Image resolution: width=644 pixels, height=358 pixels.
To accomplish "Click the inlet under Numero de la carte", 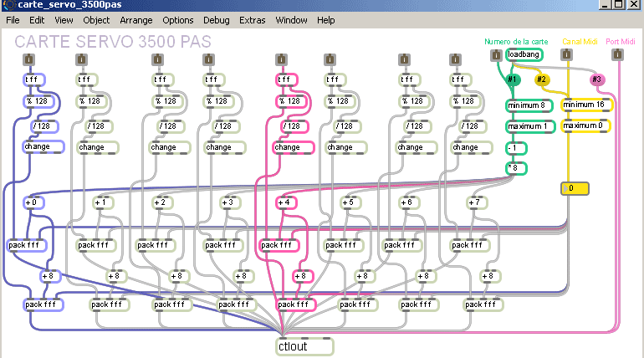I will (495, 56).
